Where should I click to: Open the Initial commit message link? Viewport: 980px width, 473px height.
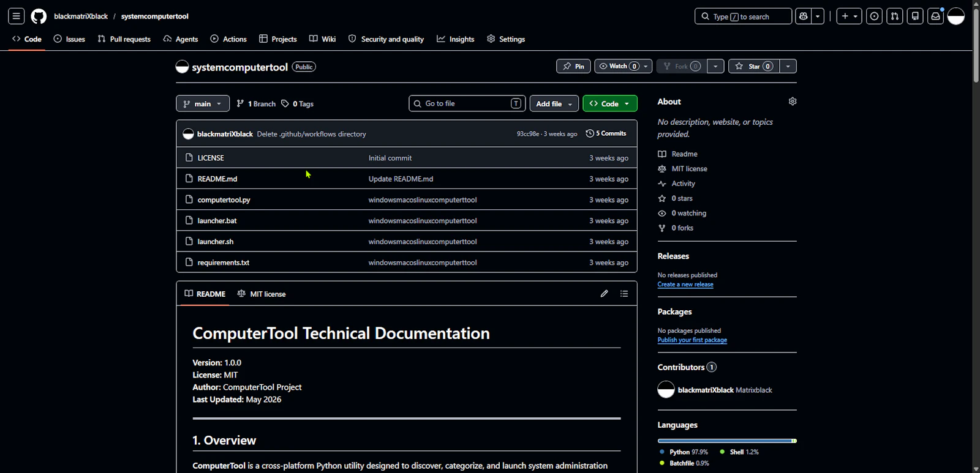click(x=390, y=158)
